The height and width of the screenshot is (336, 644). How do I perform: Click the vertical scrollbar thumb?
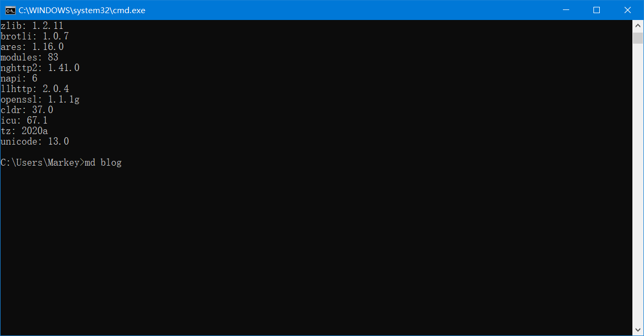[638, 38]
